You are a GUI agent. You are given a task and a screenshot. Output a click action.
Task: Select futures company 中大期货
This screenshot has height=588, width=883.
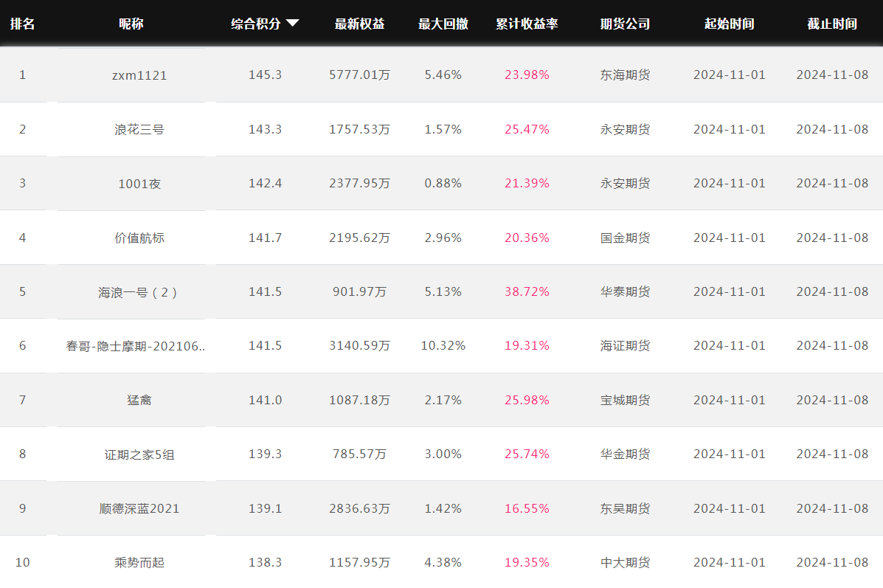click(x=625, y=563)
